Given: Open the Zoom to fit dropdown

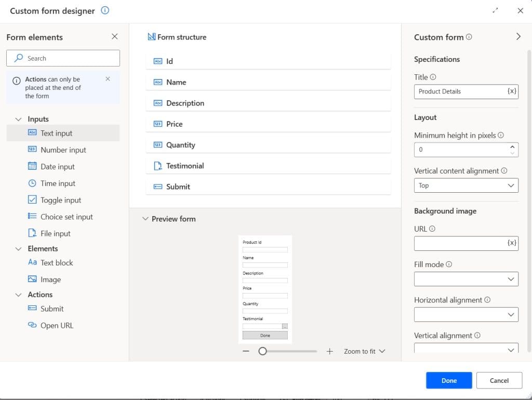Looking at the screenshot, I should 364,351.
